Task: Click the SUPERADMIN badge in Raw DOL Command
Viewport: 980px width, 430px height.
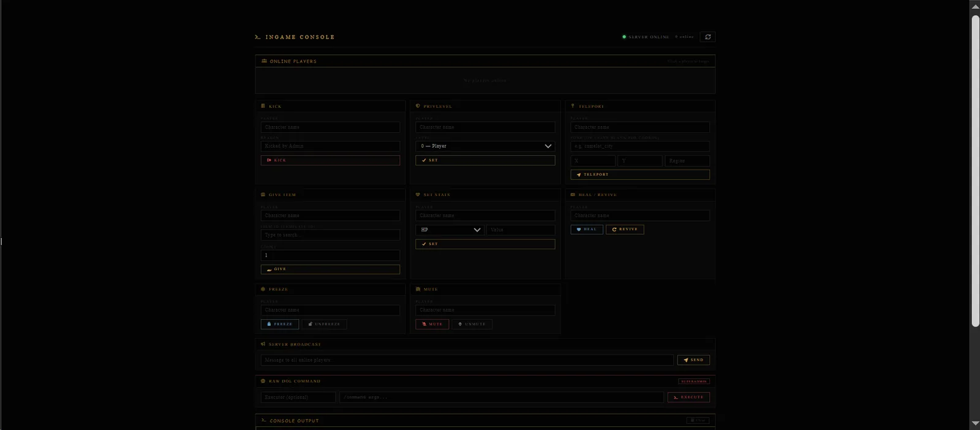Action: point(694,381)
